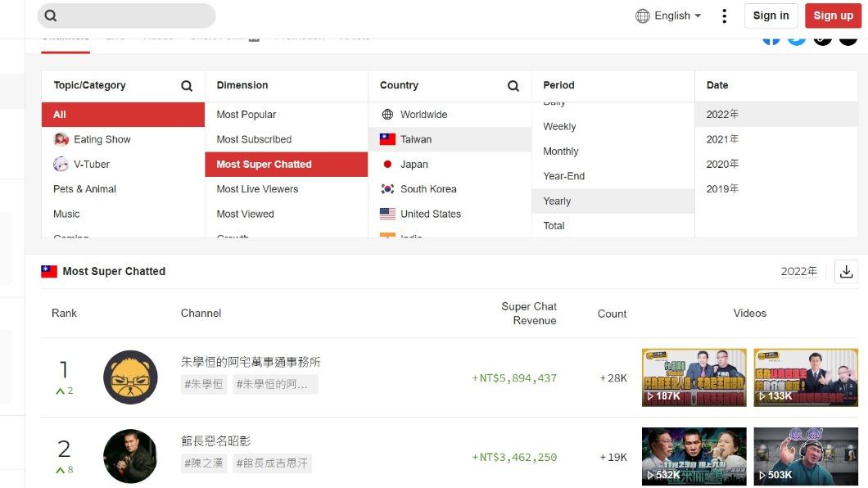Pick the Music category
This screenshot has height=488, width=868.
click(x=123, y=215)
